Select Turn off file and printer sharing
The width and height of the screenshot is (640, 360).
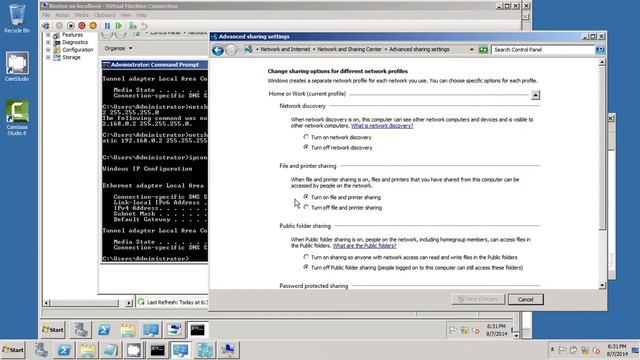tap(306, 207)
